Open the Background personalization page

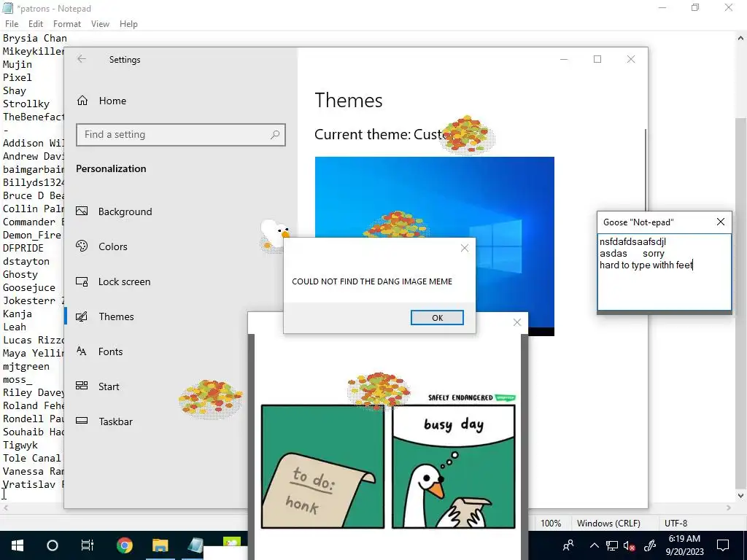[125, 211]
